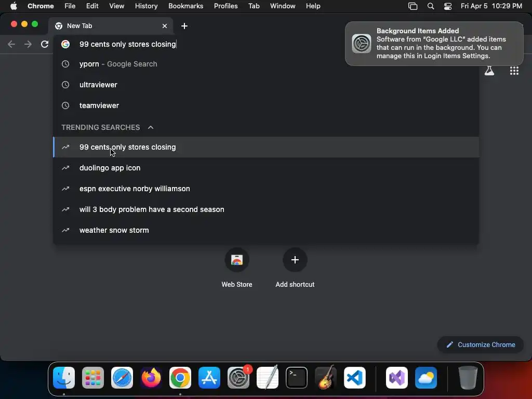Choose weather snow storm suggestion
This screenshot has width=532, height=399.
266,230
